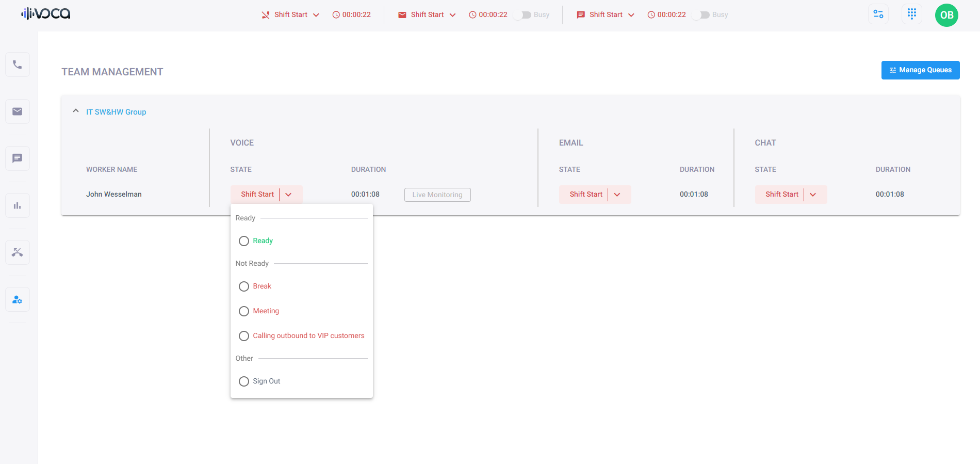Choose the Meeting radio option
This screenshot has width=980, height=464.
[244, 311]
